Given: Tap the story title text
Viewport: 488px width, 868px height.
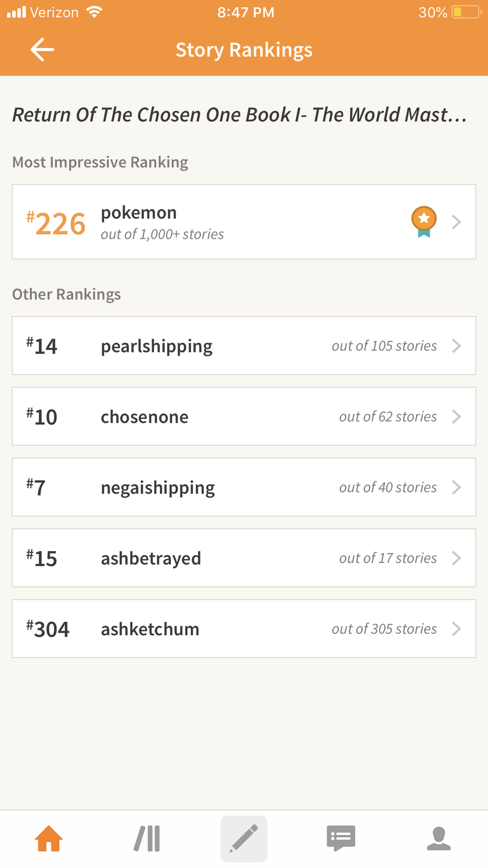Looking at the screenshot, I should pos(239,115).
